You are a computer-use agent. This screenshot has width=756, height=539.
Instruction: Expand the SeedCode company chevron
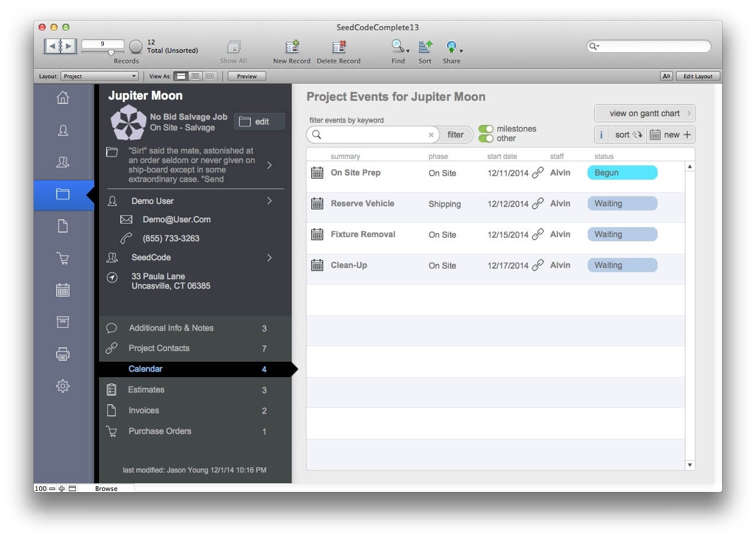[x=270, y=257]
